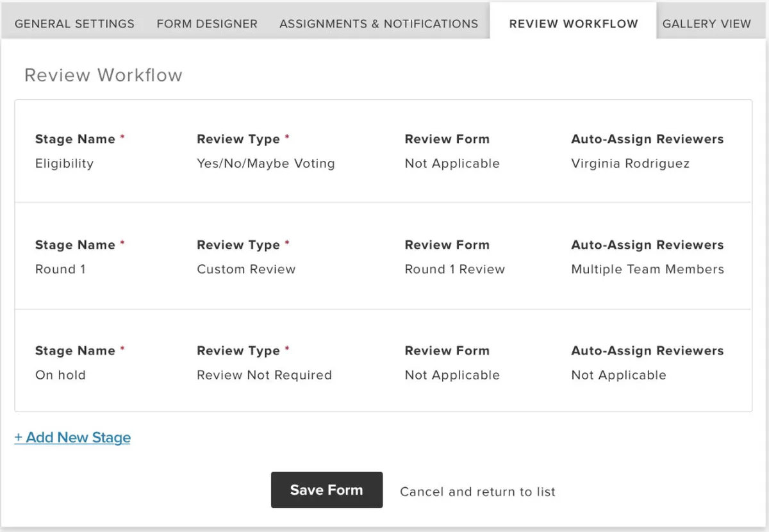Click the Add New Stage link
The width and height of the screenshot is (769, 532).
[x=72, y=438]
